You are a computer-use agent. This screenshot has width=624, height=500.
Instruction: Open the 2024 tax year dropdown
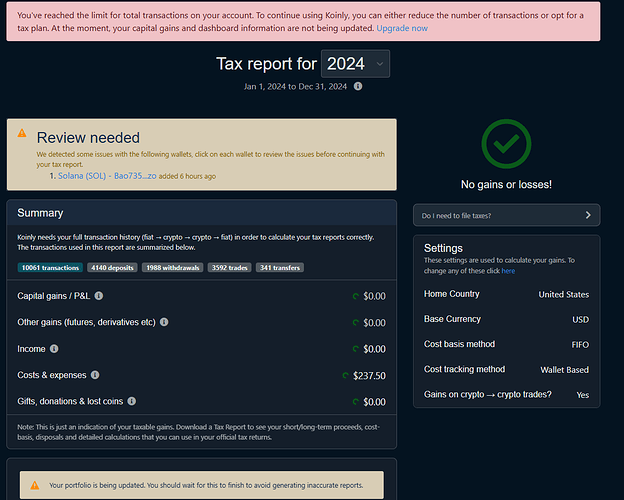pyautogui.click(x=355, y=64)
